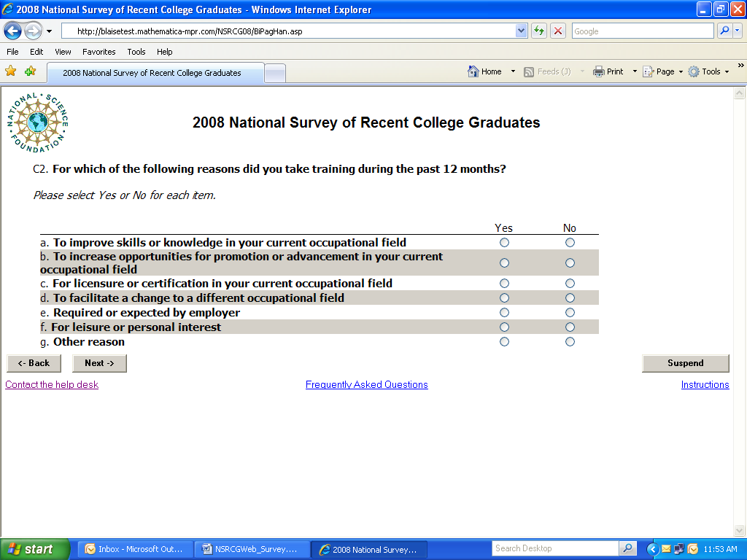747x560 pixels.
Task: Open Frequently Asked Questions link
Action: coord(366,385)
